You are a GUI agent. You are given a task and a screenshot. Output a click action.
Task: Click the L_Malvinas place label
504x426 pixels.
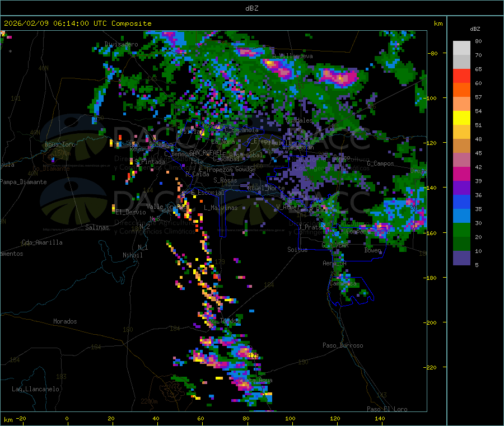(221, 208)
